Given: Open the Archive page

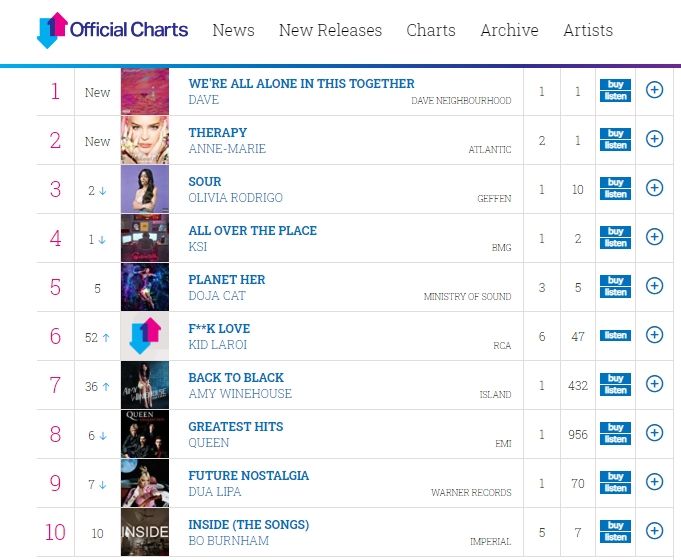Looking at the screenshot, I should [x=509, y=30].
